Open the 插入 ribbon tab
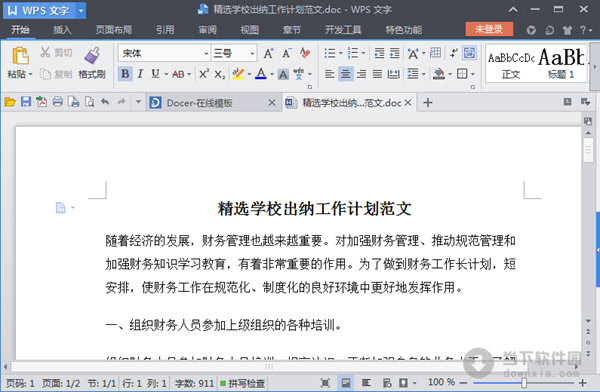600x392 pixels. (62, 30)
